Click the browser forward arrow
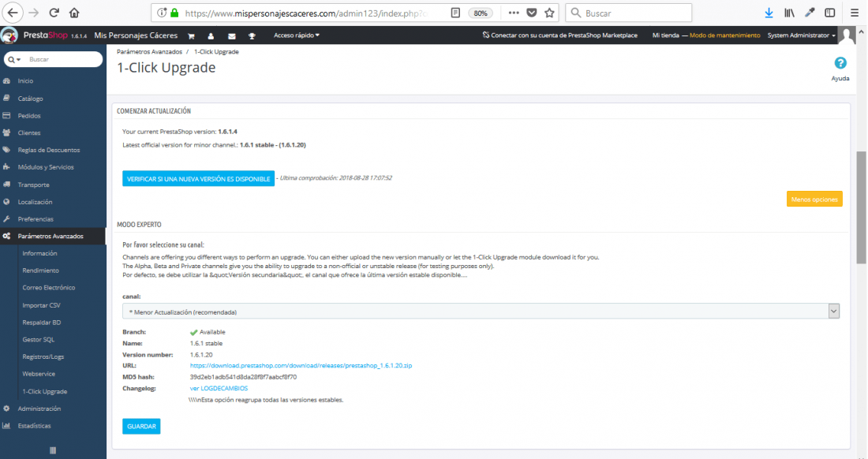Screen dimensions: 868x459 tap(33, 13)
